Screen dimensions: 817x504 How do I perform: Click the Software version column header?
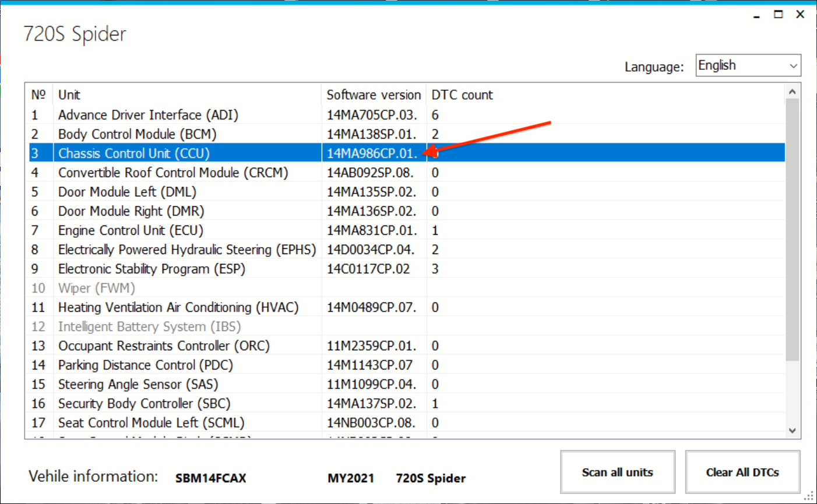[x=374, y=95]
